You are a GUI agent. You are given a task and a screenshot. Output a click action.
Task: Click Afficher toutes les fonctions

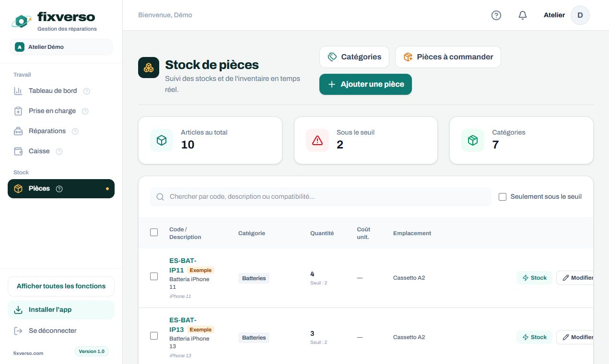pos(61,286)
